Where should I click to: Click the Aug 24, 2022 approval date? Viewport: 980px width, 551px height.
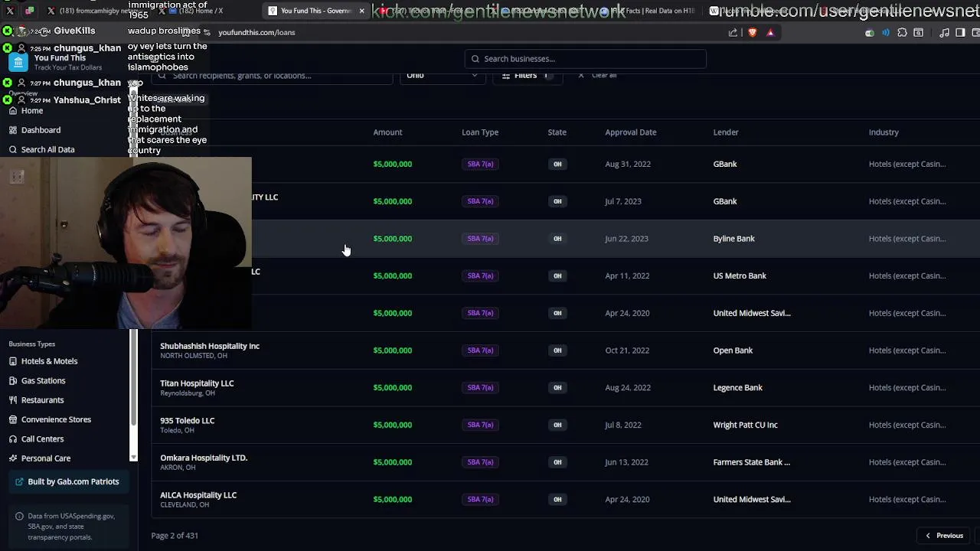628,388
